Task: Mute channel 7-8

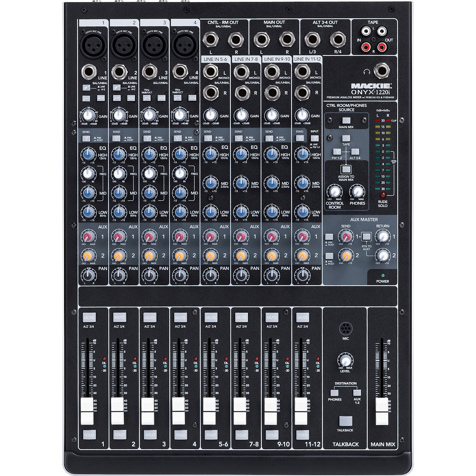Action: [241, 317]
